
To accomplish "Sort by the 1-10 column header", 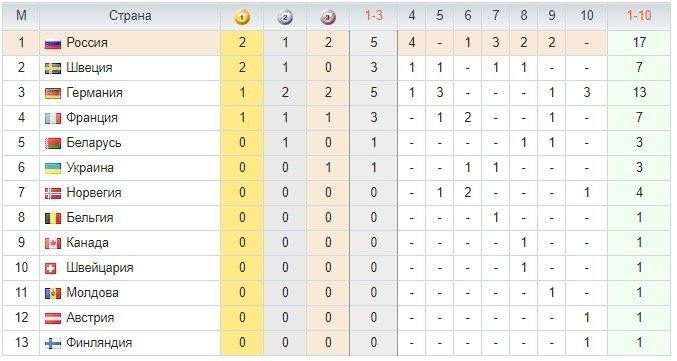I will click(x=639, y=16).
